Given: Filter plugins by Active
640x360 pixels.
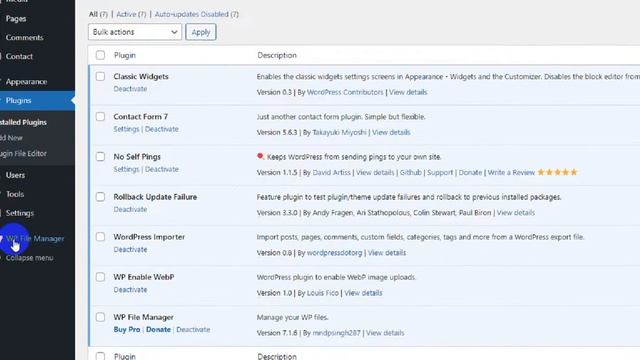Looking at the screenshot, I should (131, 14).
